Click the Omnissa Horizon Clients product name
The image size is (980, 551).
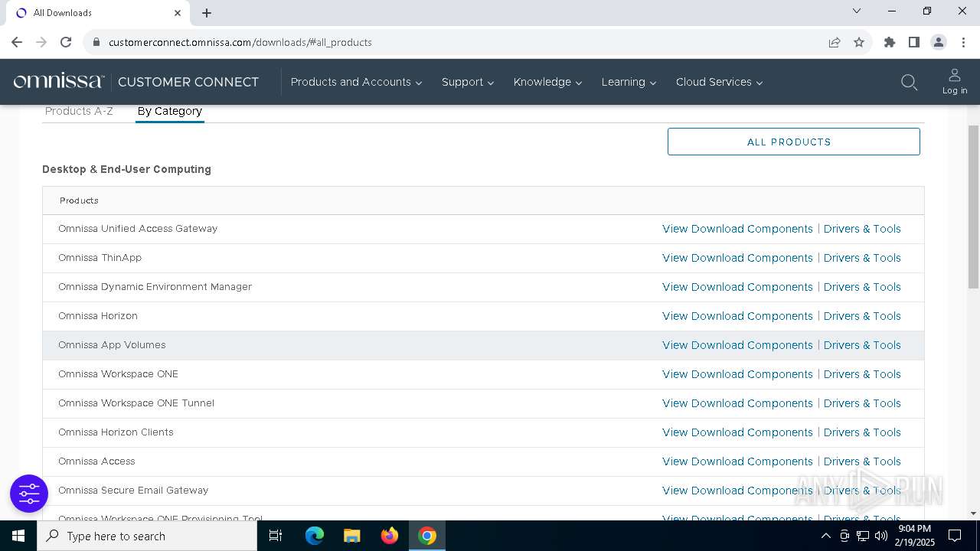pyautogui.click(x=116, y=432)
